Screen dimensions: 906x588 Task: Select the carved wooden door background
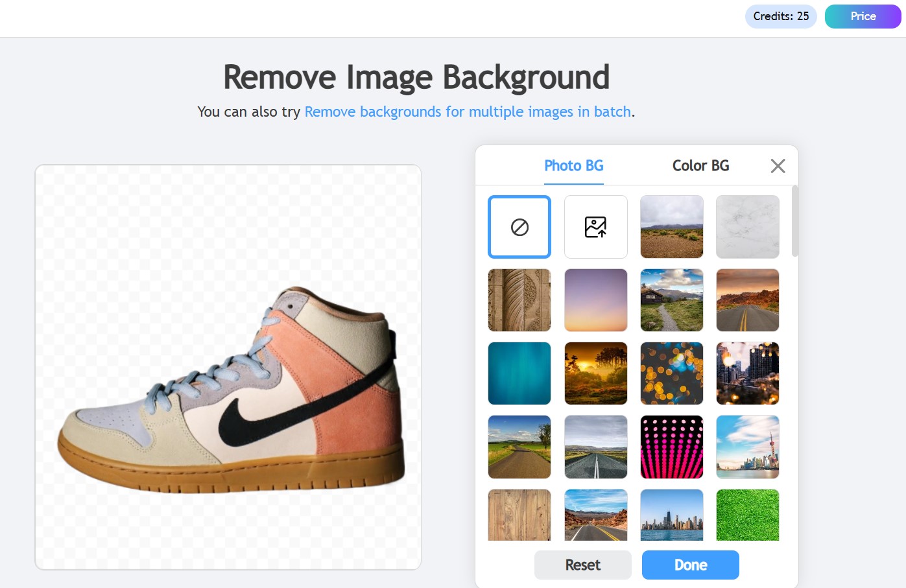519,300
